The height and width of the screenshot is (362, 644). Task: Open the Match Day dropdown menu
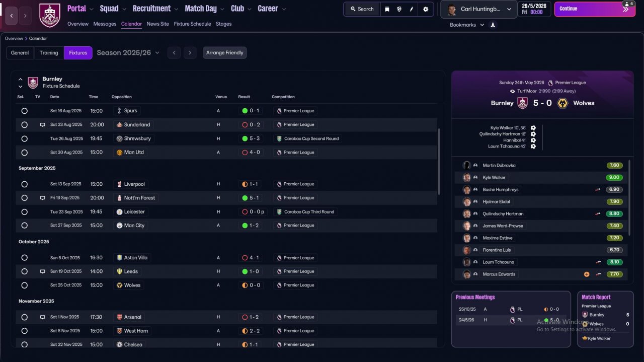[x=204, y=9]
